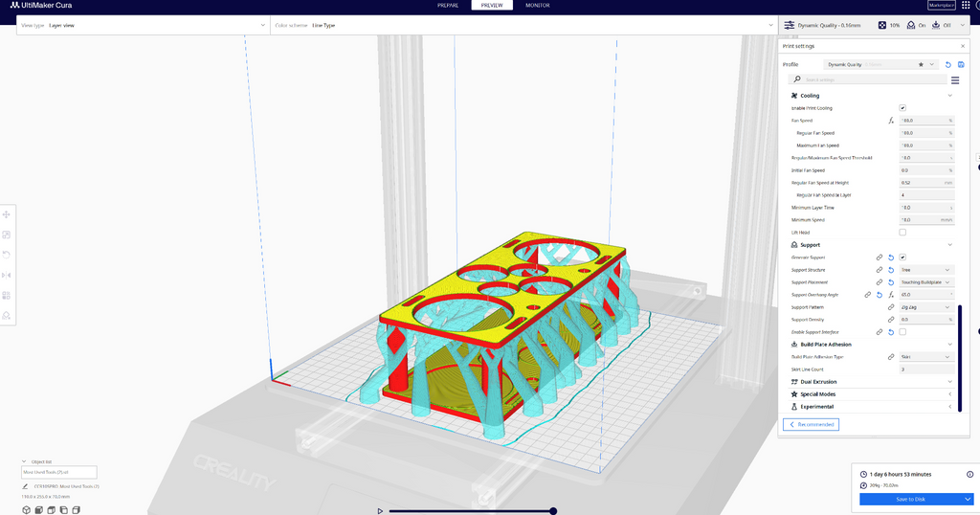Select the Scale tool in left toolbar
Image resolution: width=980 pixels, height=515 pixels.
click(7, 235)
